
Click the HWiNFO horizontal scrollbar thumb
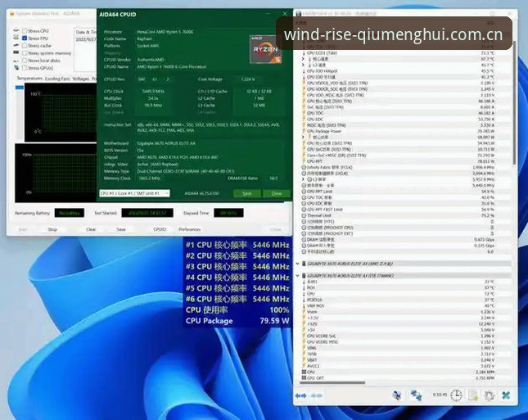point(332,383)
